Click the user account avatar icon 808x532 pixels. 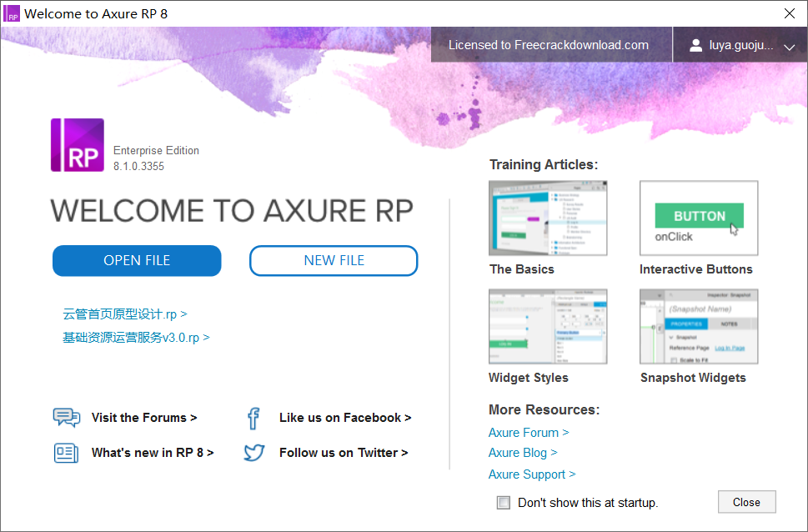[695, 45]
